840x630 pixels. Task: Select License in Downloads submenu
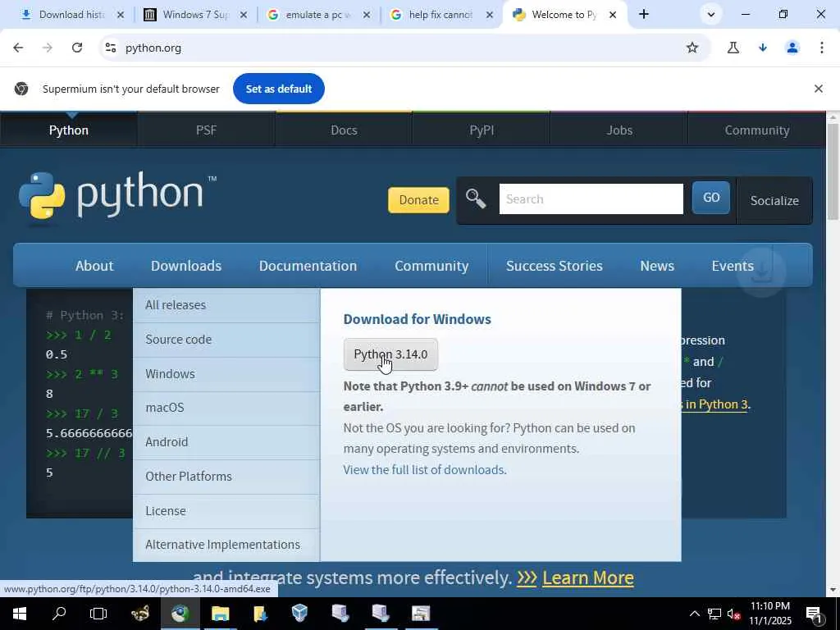226,510
